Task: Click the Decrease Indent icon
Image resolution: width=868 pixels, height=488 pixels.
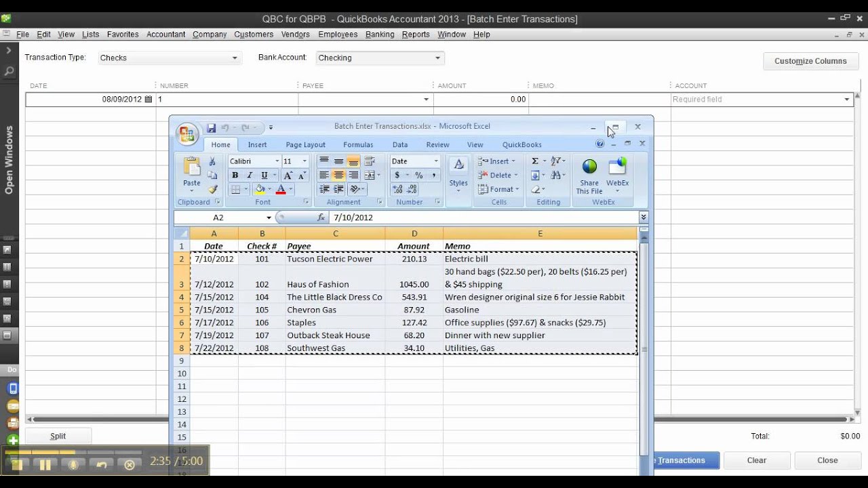Action: tap(324, 190)
